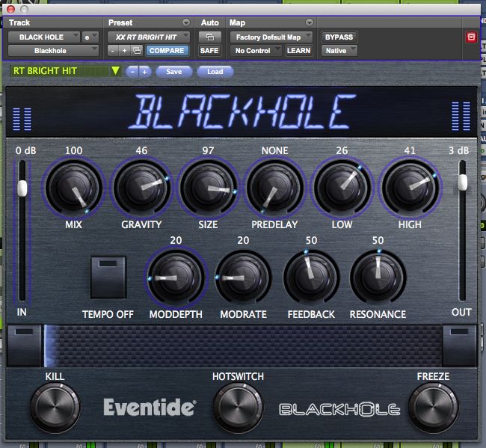Click the input level meter bars

[x=22, y=119]
